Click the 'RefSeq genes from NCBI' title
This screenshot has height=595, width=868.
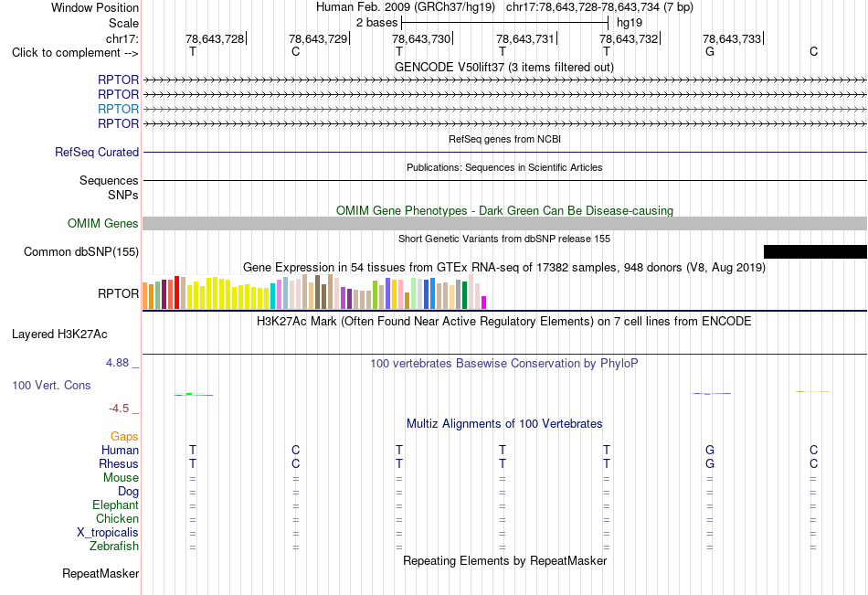point(504,139)
